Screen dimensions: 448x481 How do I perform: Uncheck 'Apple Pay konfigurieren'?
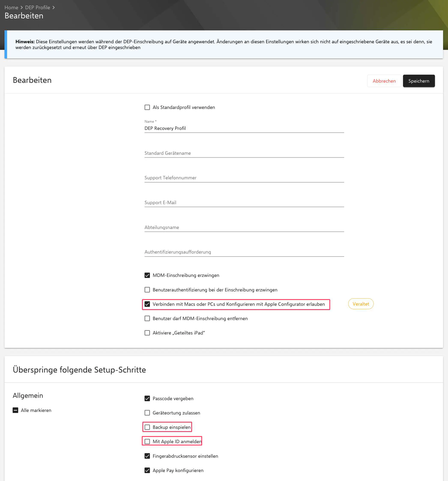click(x=147, y=470)
